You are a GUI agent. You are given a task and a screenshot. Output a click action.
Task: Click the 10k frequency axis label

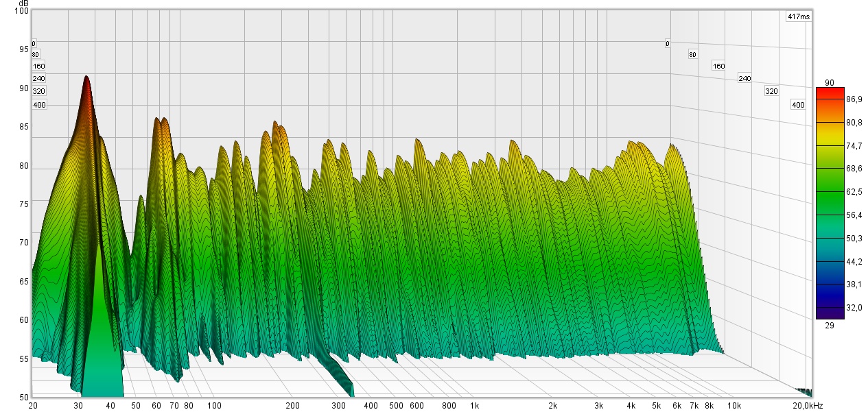tap(734, 406)
